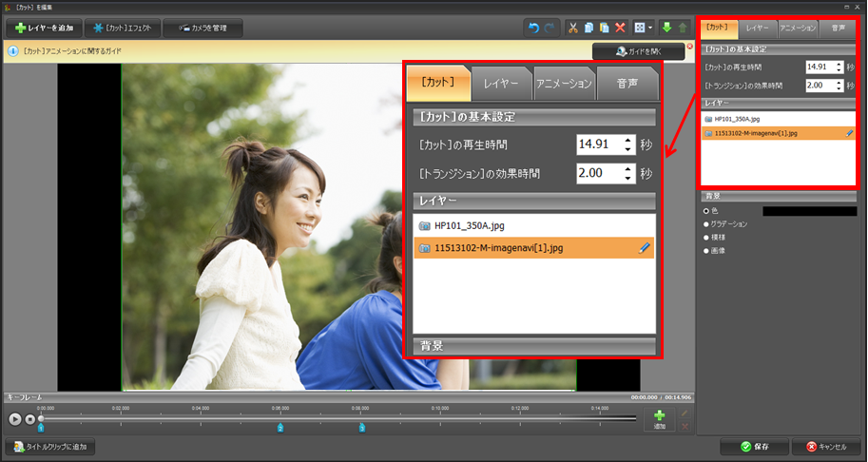Click the Paste clipboard icon

coord(604,29)
